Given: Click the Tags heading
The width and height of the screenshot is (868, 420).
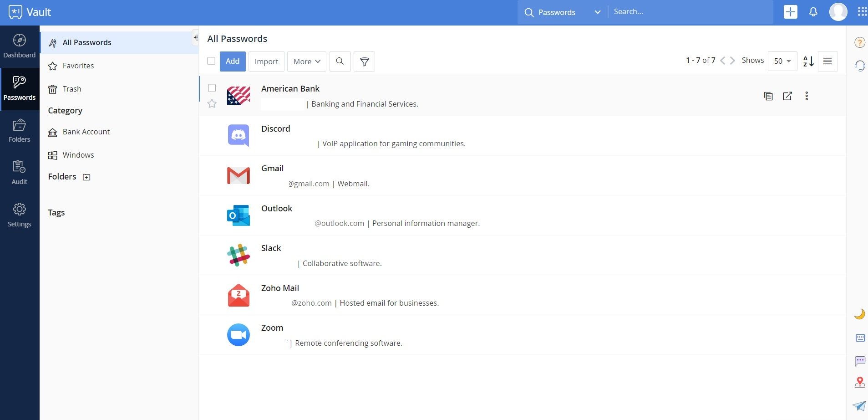Looking at the screenshot, I should pyautogui.click(x=56, y=213).
